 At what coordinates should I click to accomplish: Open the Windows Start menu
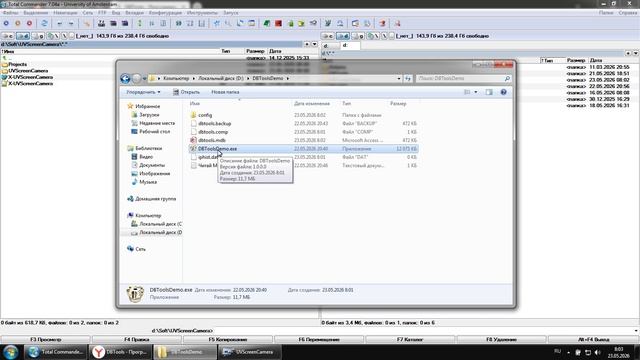11,352
